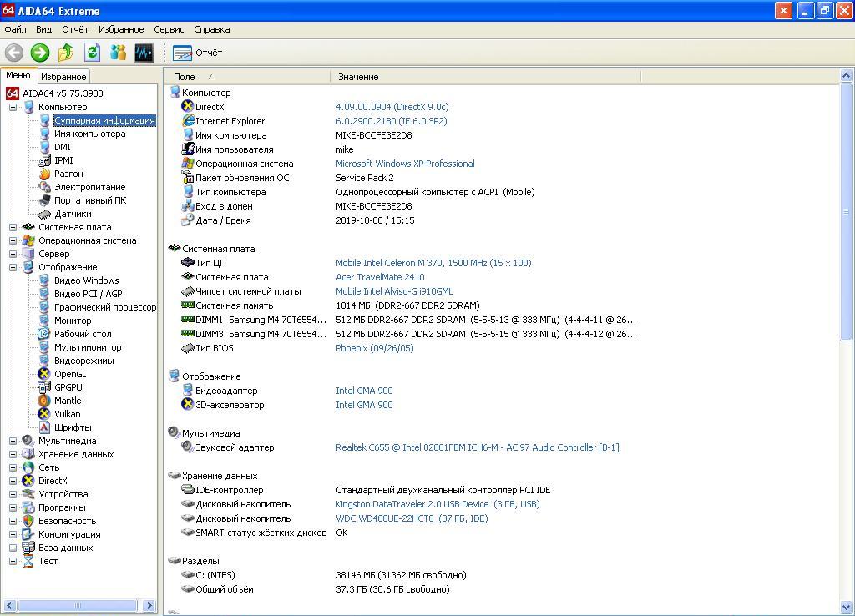Expand the Сеть tree node
The image size is (855, 616).
tap(13, 467)
